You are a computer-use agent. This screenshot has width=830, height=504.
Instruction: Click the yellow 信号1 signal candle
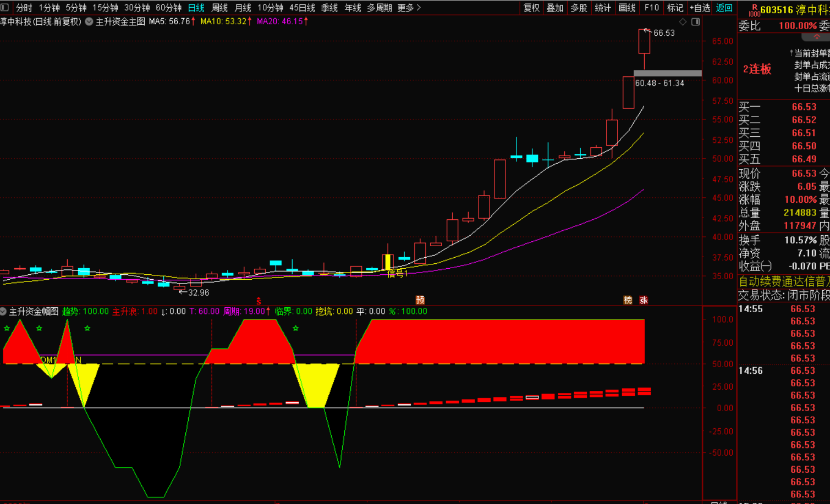pos(388,262)
